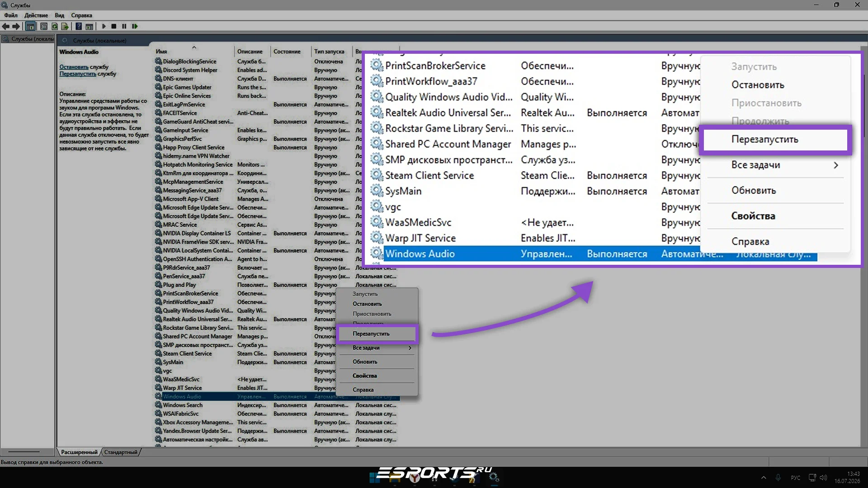Select the Windows Audio service name
This screenshot has width=868, height=488.
(x=182, y=396)
